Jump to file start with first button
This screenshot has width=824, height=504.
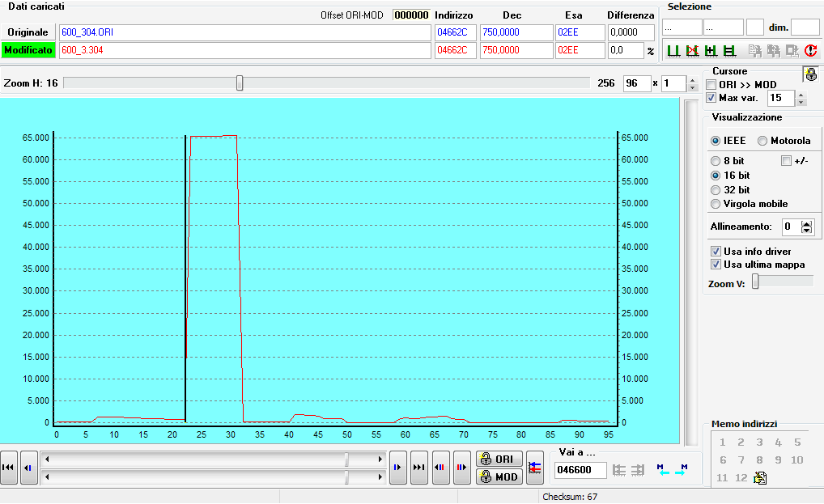[8, 468]
